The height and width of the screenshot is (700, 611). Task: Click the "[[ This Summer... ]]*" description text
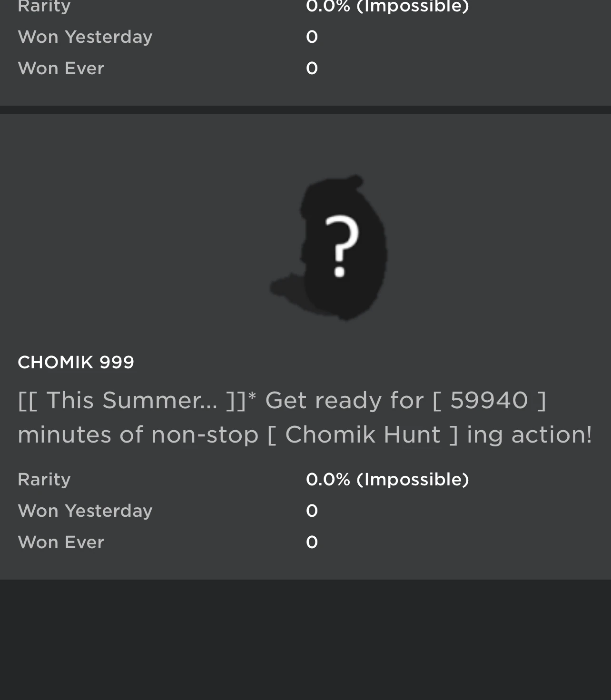point(137,400)
